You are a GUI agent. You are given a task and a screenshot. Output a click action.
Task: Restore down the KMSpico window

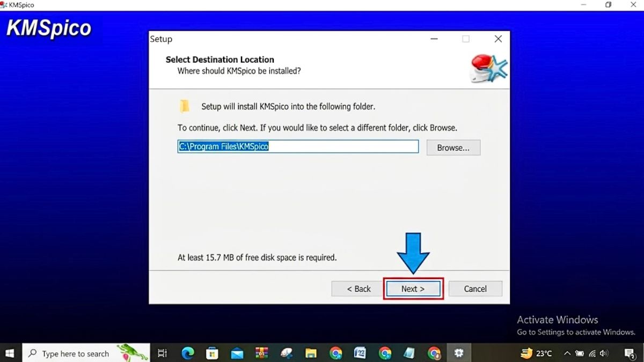pos(608,5)
